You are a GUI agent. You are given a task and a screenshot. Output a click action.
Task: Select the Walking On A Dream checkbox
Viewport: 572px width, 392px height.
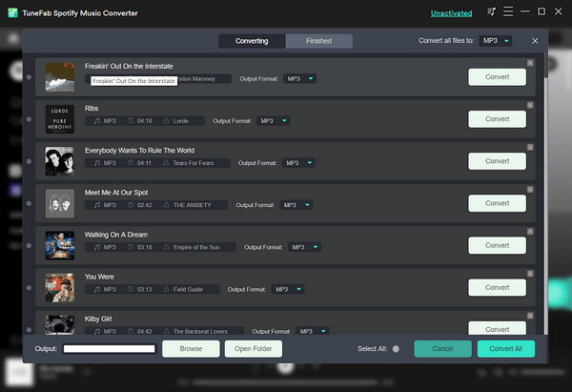point(29,246)
